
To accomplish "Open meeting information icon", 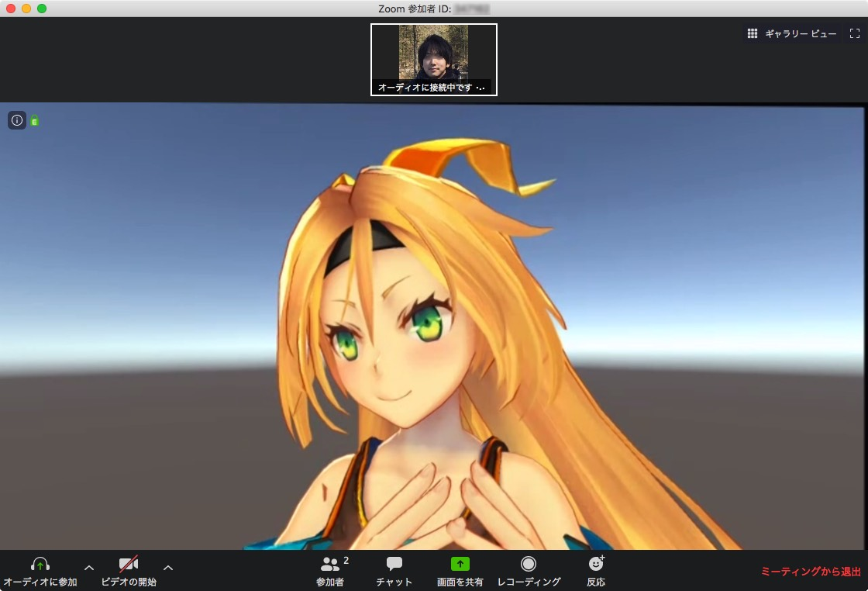I will [17, 120].
